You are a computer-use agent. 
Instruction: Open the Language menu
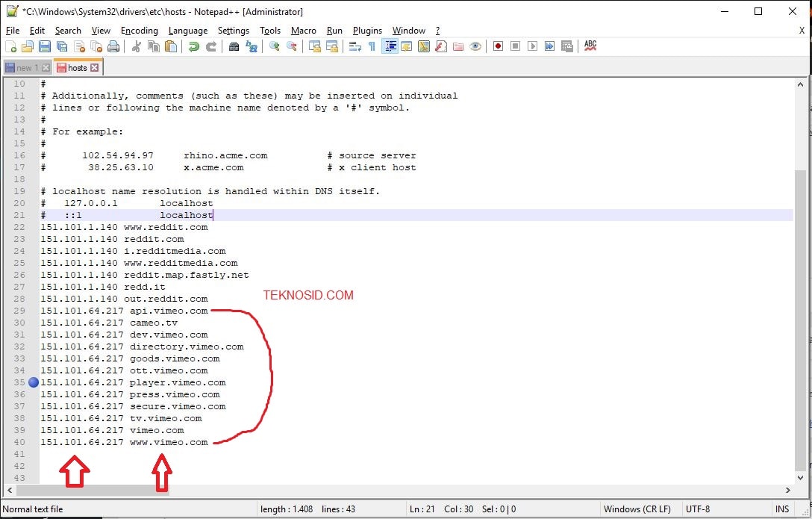(188, 31)
